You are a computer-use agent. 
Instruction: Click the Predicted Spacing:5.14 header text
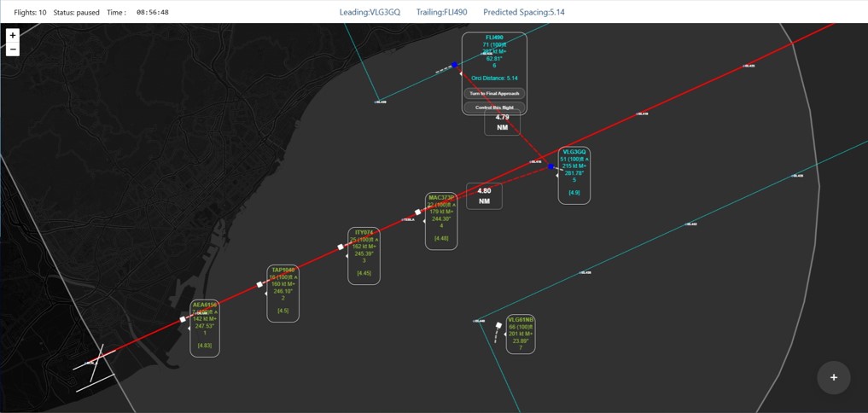click(x=523, y=12)
